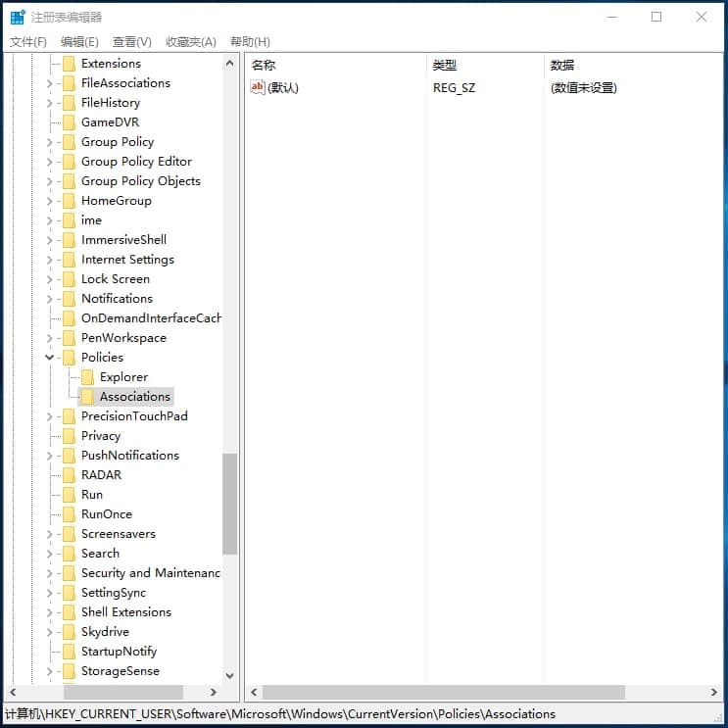The image size is (728, 728).
Task: Select the Lock Screen registry key
Action: coord(116,279)
